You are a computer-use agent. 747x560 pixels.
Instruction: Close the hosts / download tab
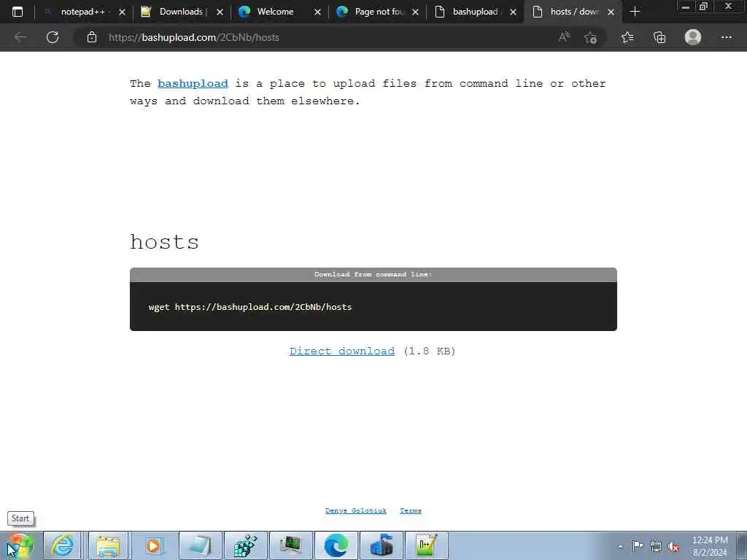(x=611, y=12)
